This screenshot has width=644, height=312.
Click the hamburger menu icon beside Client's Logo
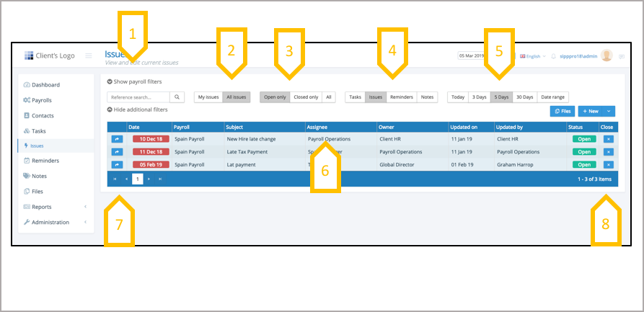pos(89,55)
